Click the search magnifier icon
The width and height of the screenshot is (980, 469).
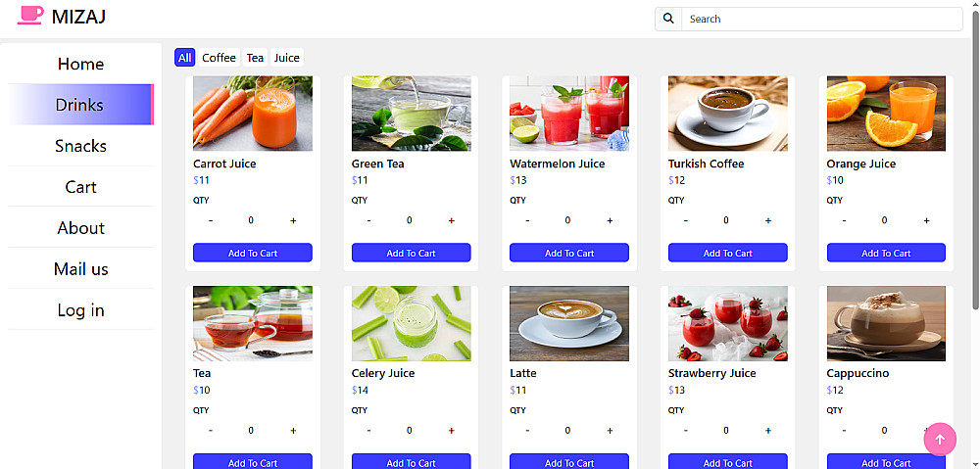pos(668,19)
